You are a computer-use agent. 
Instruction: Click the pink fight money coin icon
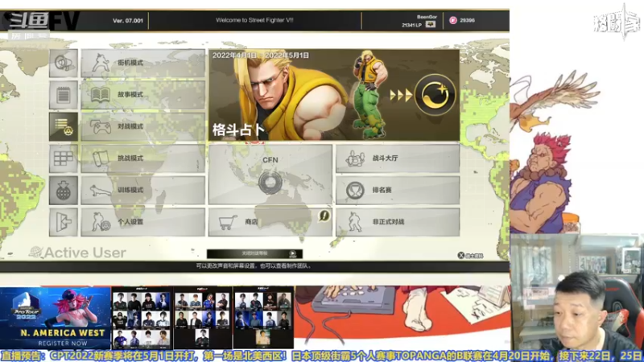pos(453,20)
